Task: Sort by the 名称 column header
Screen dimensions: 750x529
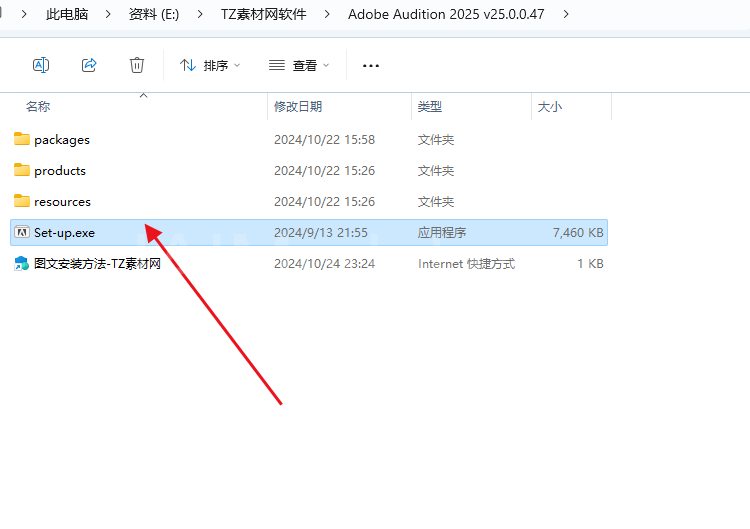Action: coord(38,106)
